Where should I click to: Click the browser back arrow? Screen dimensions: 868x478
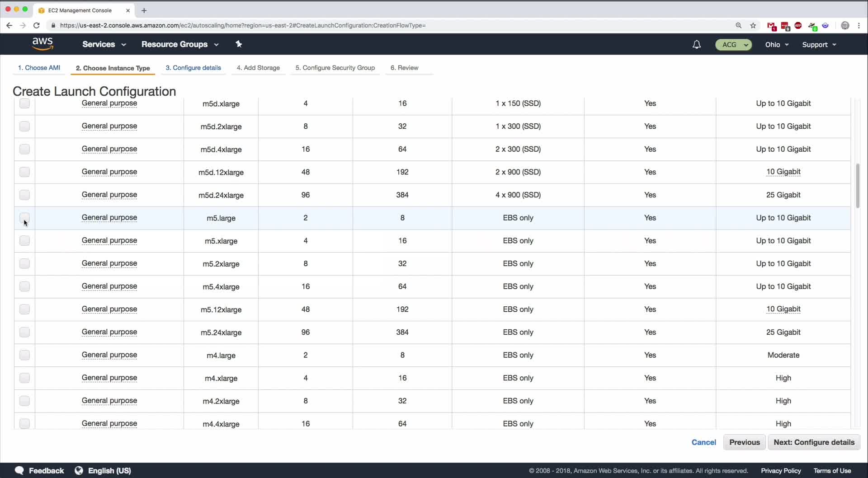pos(9,25)
